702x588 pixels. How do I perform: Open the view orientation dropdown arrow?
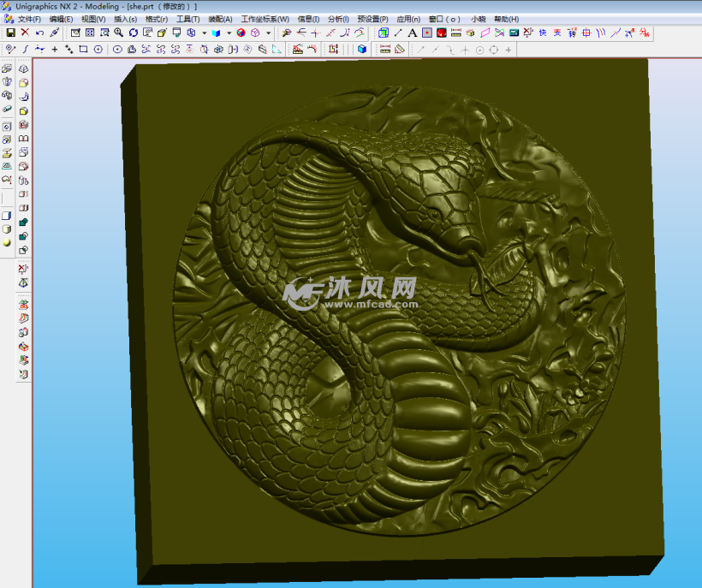coord(204,33)
